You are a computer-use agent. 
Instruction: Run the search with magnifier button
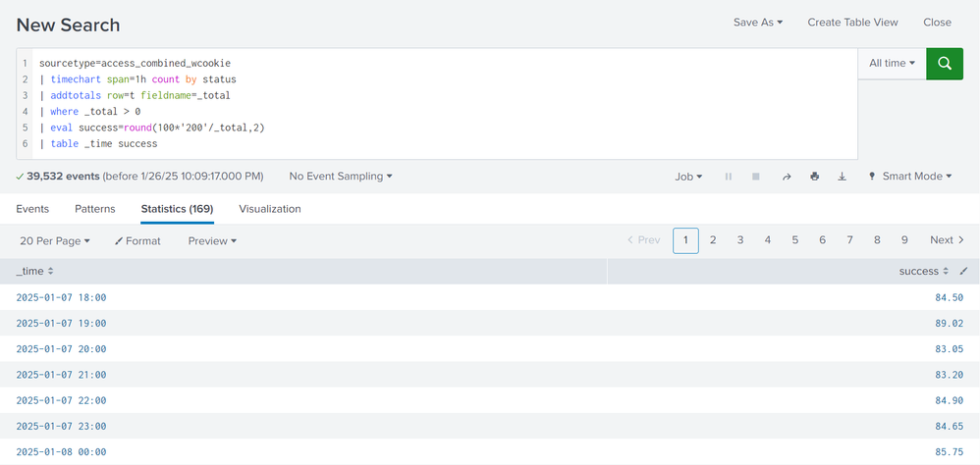[944, 64]
